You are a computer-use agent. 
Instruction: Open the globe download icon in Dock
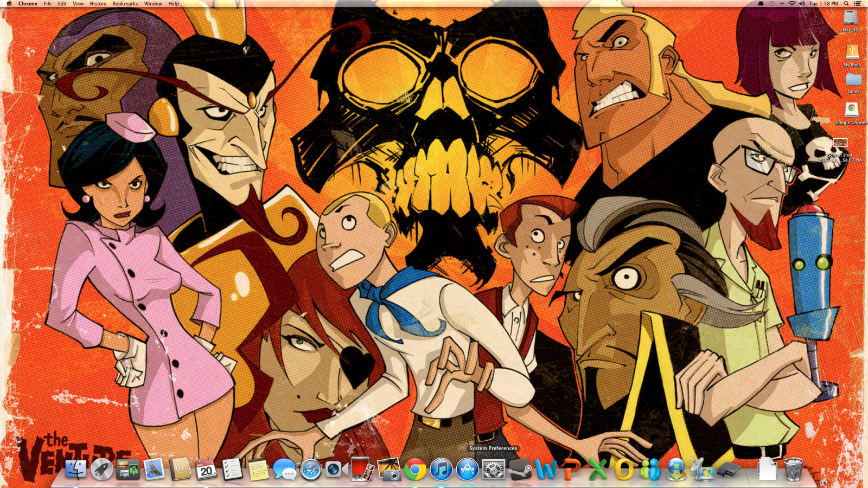[676, 470]
